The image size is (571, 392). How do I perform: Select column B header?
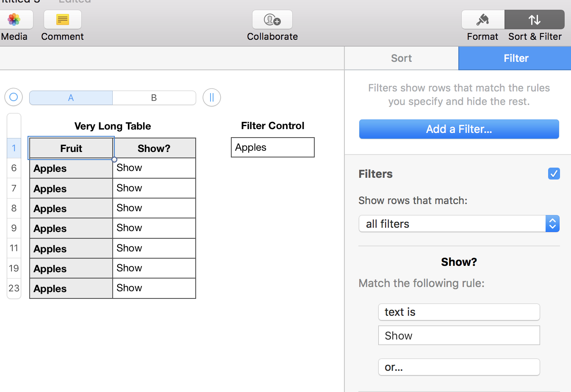point(154,98)
